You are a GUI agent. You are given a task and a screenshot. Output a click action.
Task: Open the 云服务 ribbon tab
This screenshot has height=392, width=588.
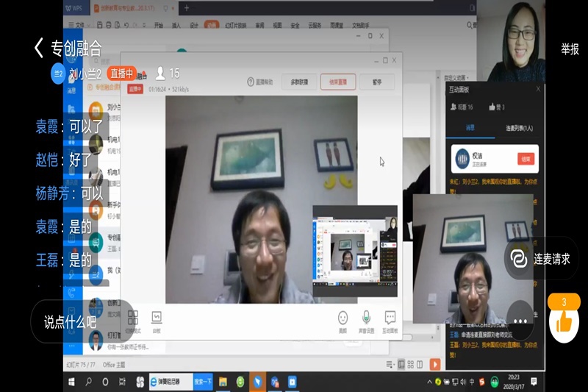click(x=315, y=26)
